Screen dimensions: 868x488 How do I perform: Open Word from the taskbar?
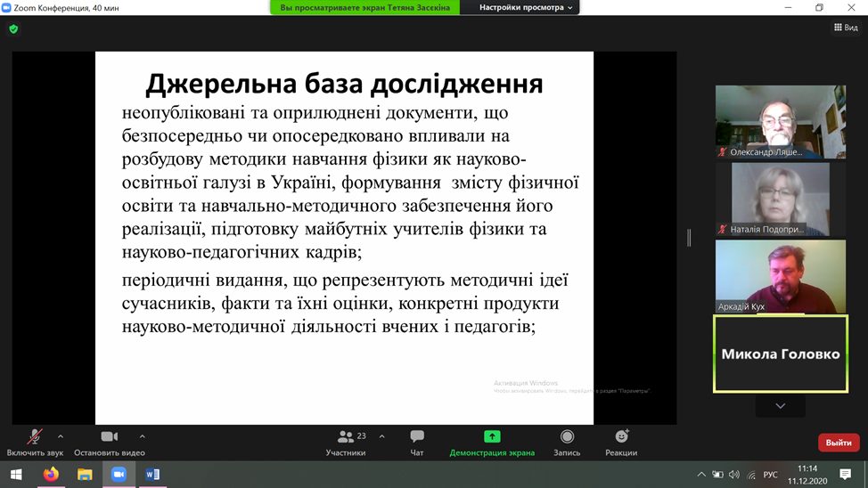click(152, 475)
